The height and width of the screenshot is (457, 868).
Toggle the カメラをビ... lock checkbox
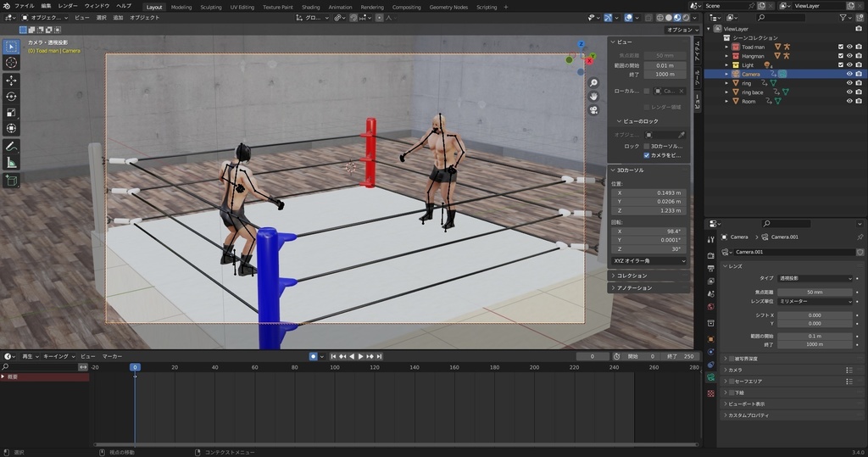pyautogui.click(x=647, y=156)
